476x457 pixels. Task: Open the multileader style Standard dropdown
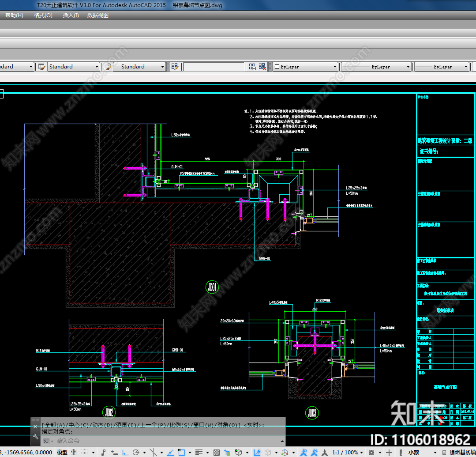(x=139, y=67)
